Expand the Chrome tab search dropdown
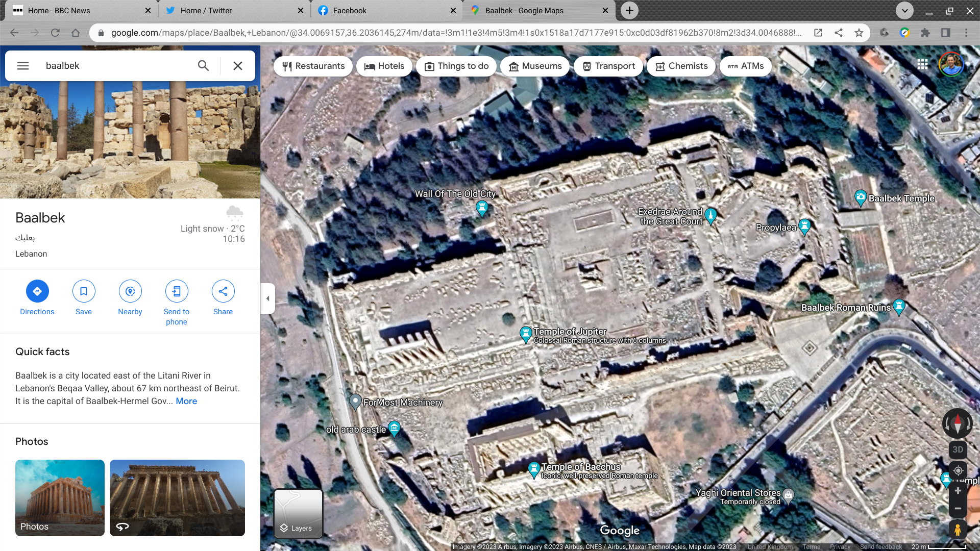Image resolution: width=980 pixels, height=551 pixels. point(904,10)
